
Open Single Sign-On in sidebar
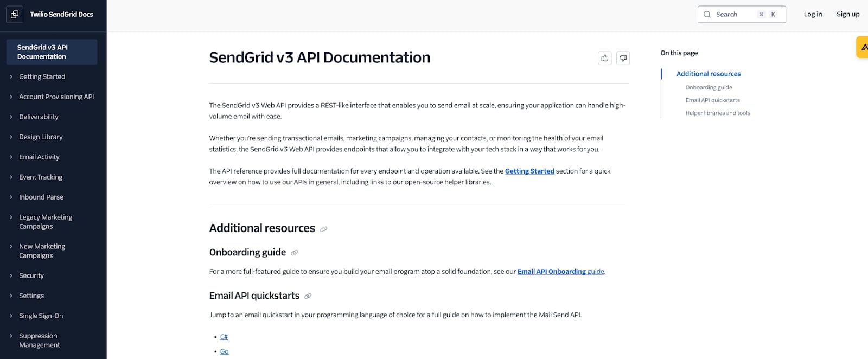(41, 316)
